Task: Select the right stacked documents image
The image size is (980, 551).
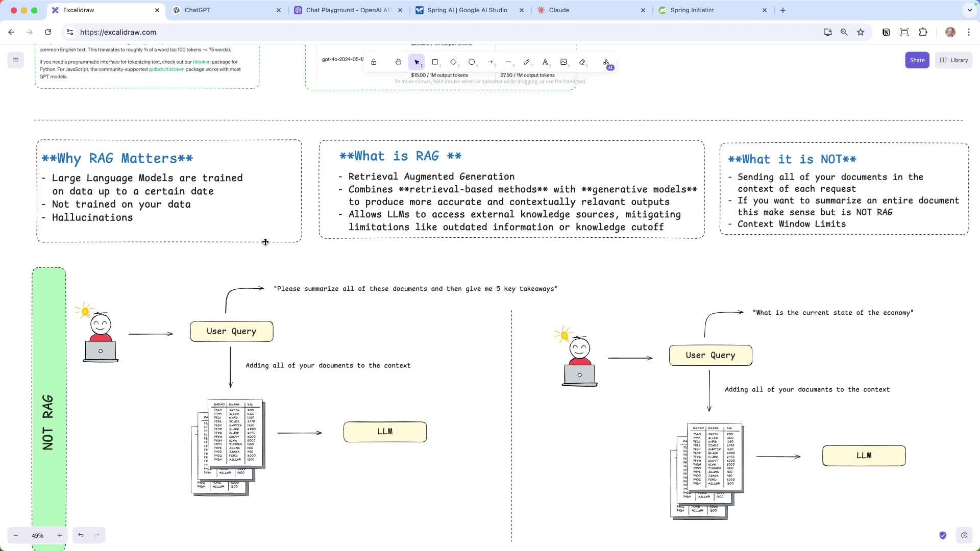Action: (707, 471)
